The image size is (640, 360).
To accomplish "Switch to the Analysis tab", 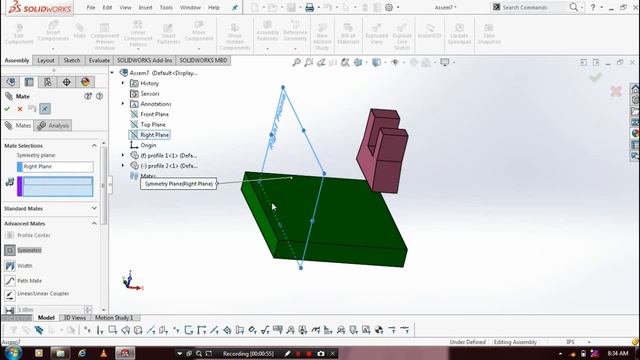I will pos(53,125).
